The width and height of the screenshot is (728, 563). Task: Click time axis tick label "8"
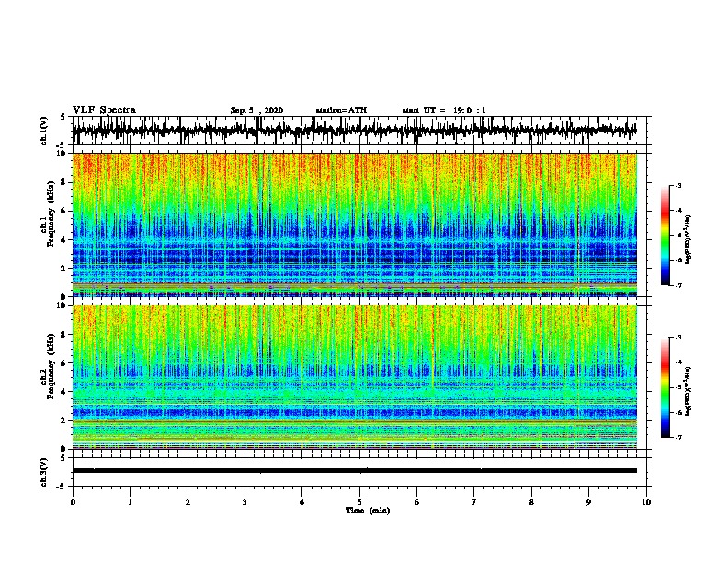click(531, 502)
